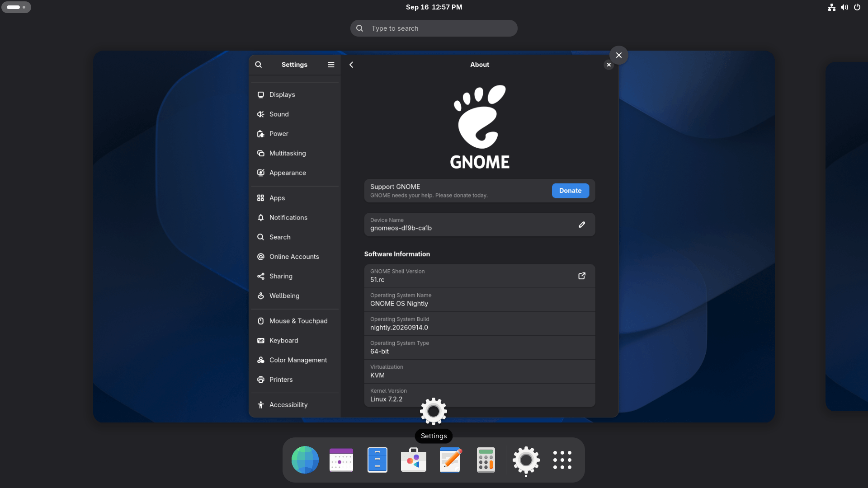Click the date and time clock
The image size is (868, 488).
(434, 7)
